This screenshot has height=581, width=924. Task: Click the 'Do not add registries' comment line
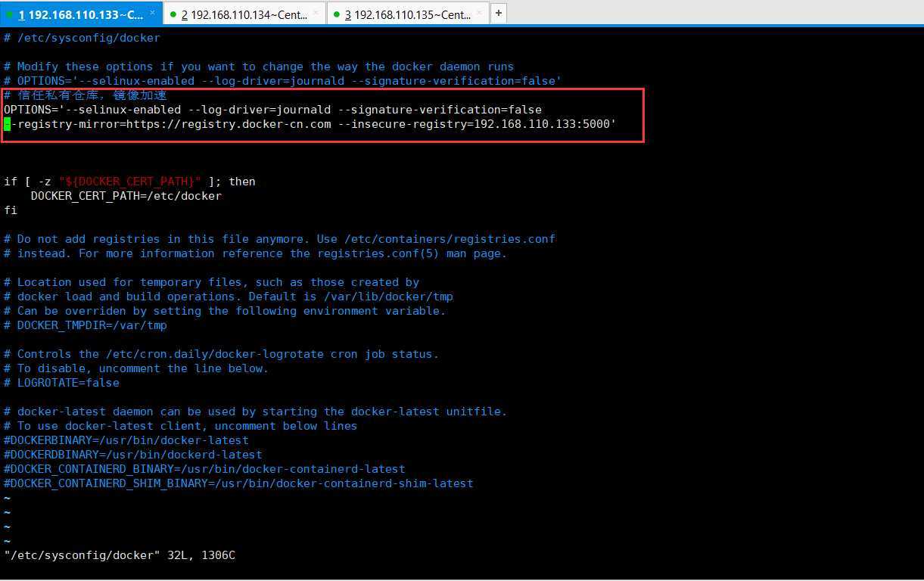tap(279, 239)
